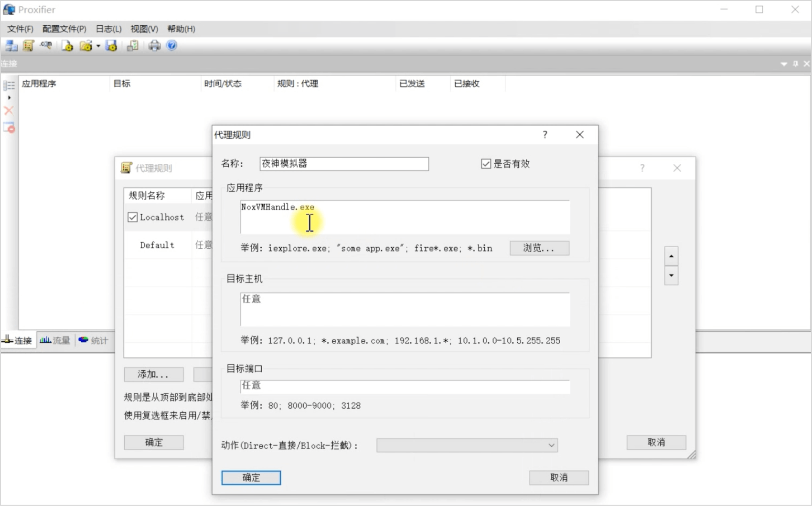Screen dimensions: 812x506
Task: Click the 应用程序 field with NoxVMHandle.exe
Action: pos(405,217)
